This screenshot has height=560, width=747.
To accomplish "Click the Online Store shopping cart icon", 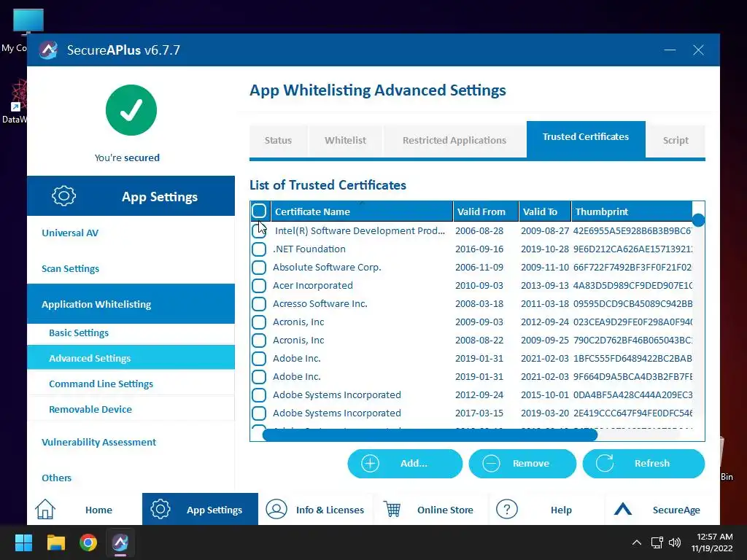I will pyautogui.click(x=392, y=509).
